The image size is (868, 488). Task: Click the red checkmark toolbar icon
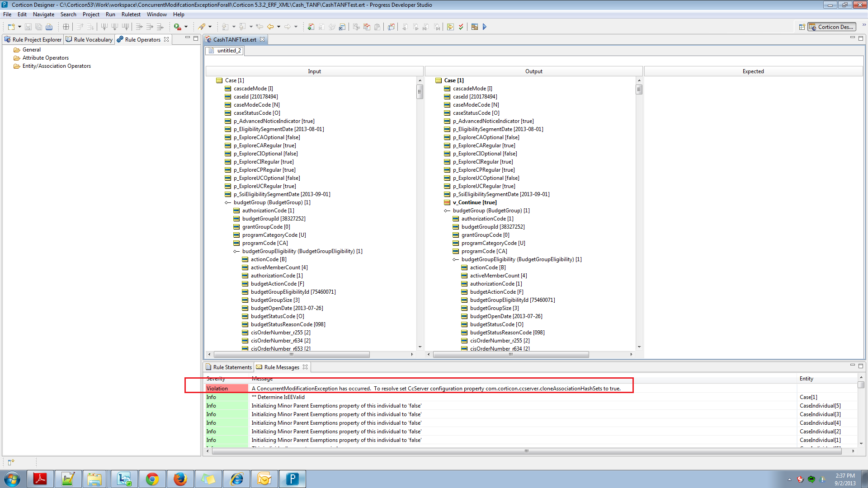[461, 27]
